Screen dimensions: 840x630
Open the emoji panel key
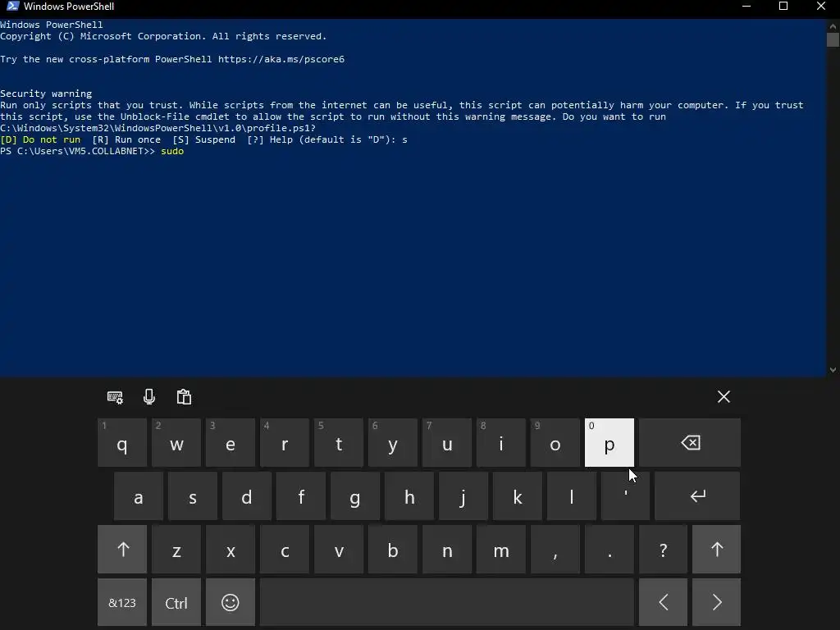[x=231, y=602]
